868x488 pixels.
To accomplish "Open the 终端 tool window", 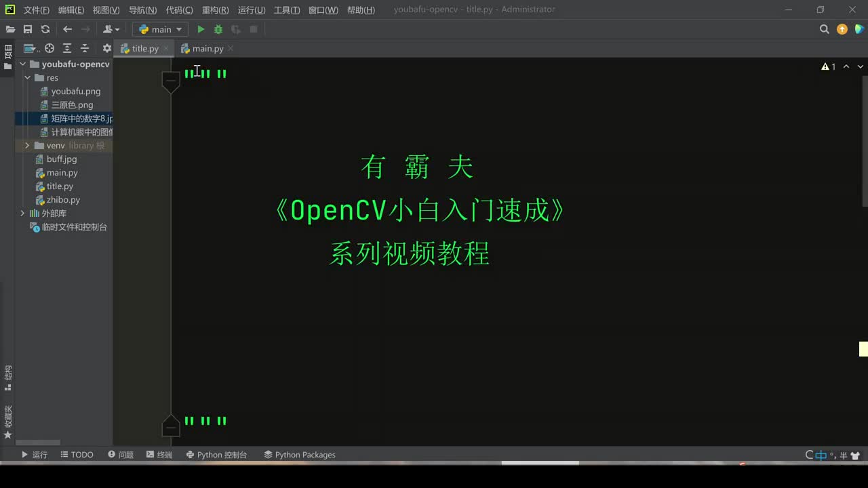I will point(159,455).
